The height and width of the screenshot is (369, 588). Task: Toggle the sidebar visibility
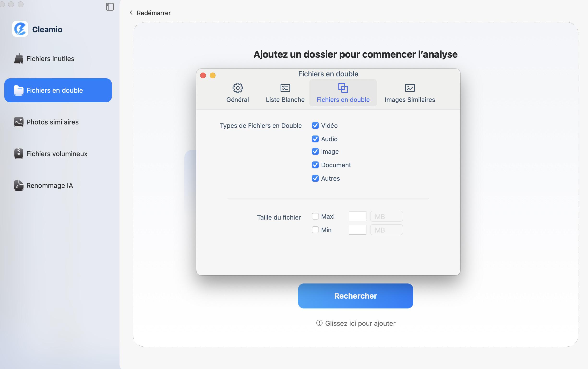[x=110, y=7]
